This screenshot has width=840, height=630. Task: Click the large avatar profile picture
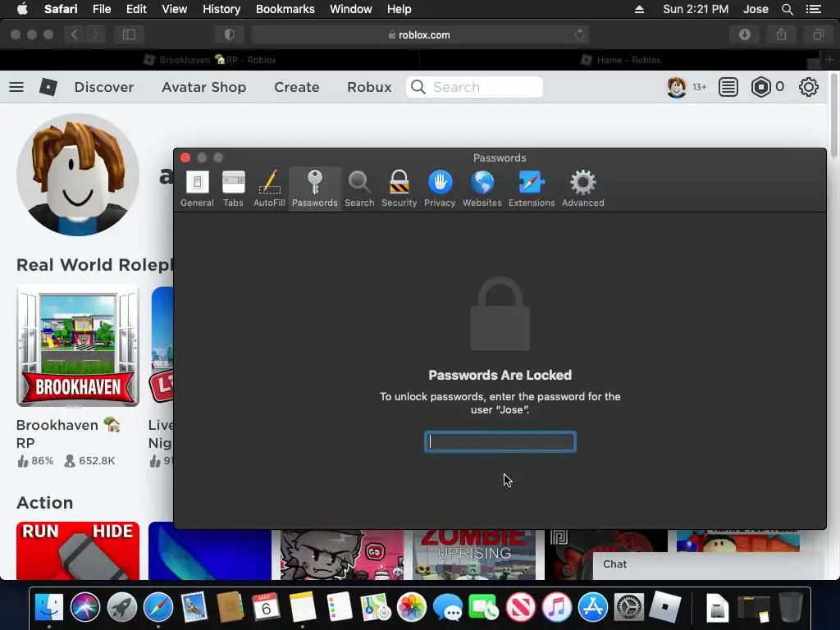[78, 175]
